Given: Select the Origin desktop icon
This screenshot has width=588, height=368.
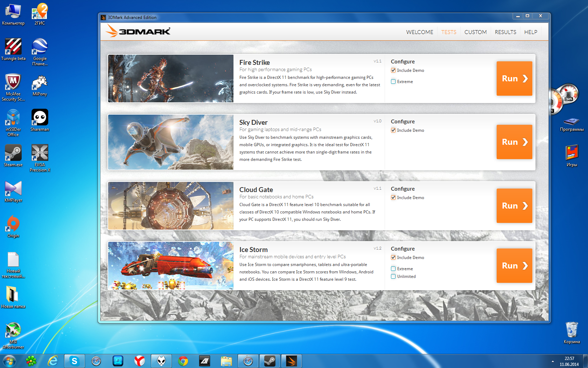Looking at the screenshot, I should tap(13, 227).
